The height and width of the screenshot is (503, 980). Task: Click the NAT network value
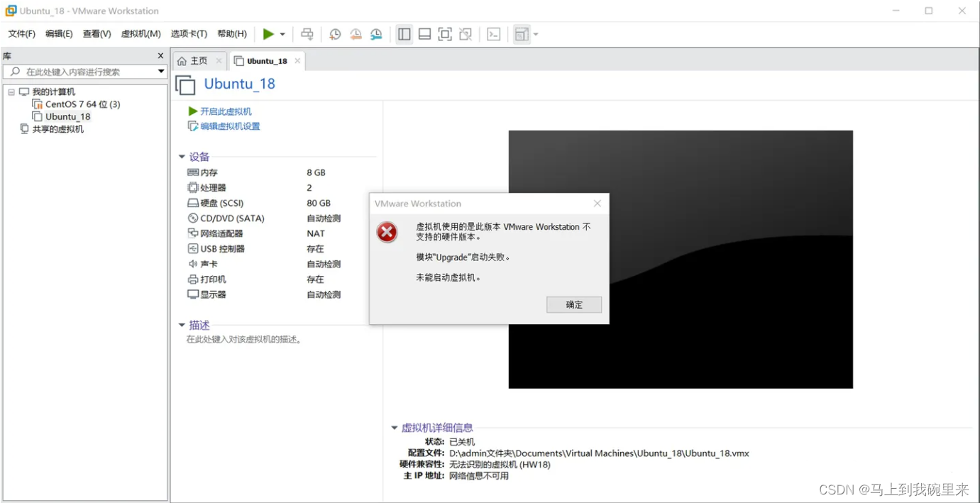coord(316,233)
